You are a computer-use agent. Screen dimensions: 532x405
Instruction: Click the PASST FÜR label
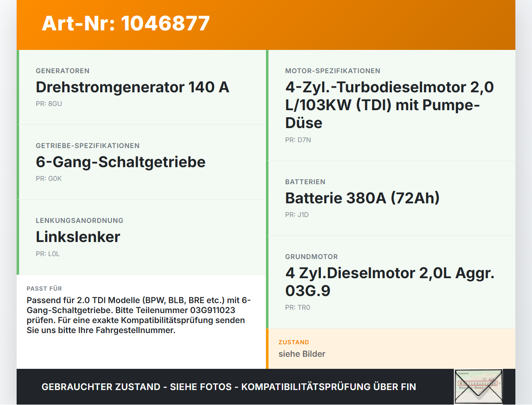click(44, 289)
